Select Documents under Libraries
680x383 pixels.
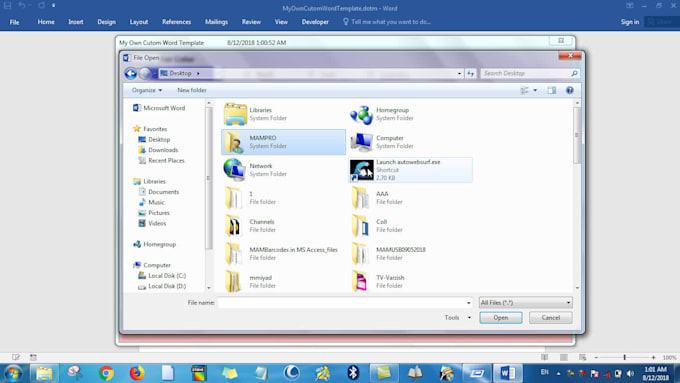159,192
